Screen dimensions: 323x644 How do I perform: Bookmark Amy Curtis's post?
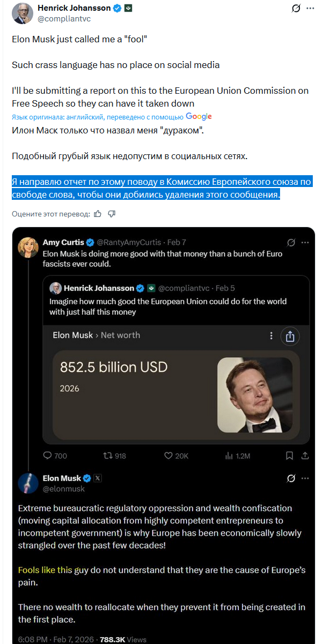289,455
